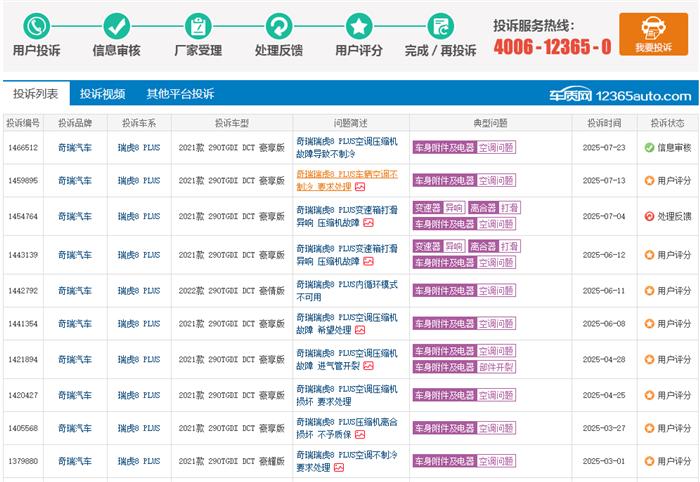This screenshot has width=700, height=482.
Task: Click the 厂家受理 clipboard step icon
Action: 198,25
